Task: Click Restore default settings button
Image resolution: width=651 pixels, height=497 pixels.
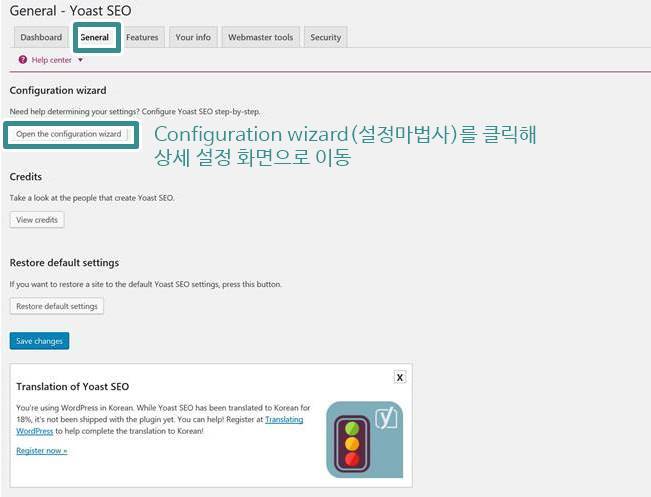Action: click(x=57, y=306)
